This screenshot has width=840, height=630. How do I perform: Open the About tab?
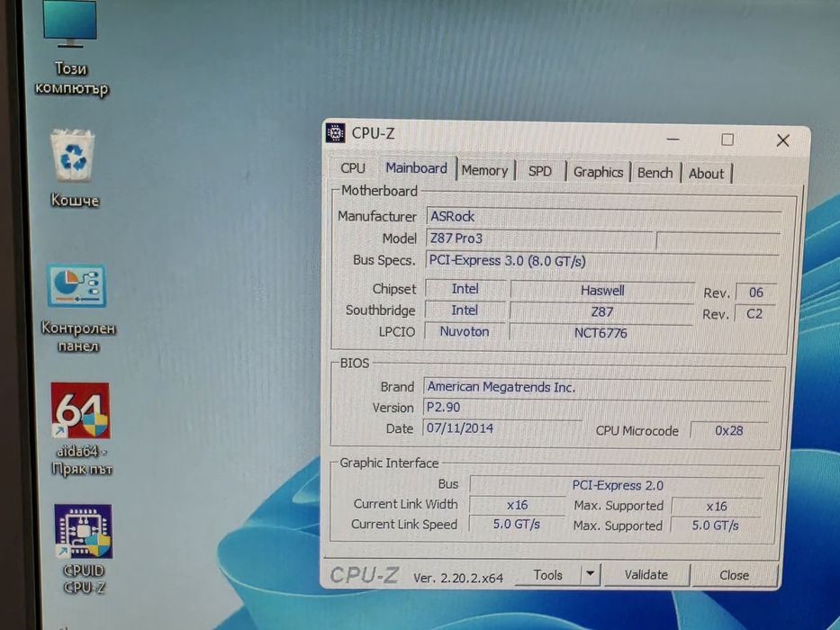click(x=706, y=174)
